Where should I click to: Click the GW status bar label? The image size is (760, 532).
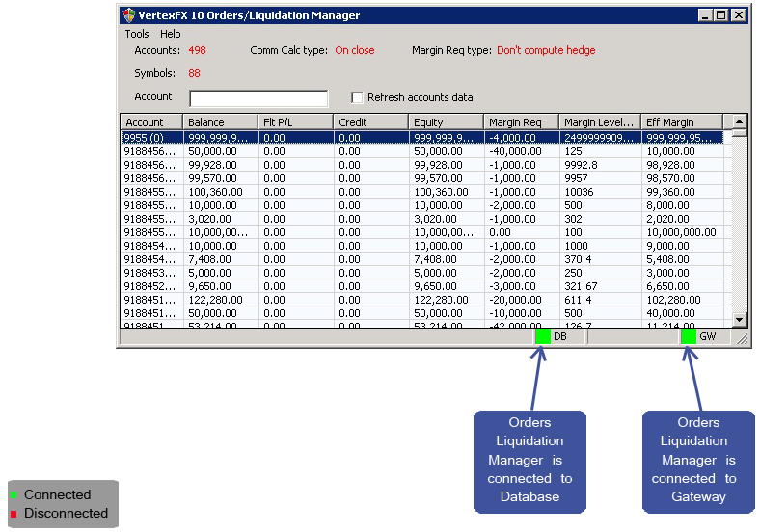[x=708, y=336]
